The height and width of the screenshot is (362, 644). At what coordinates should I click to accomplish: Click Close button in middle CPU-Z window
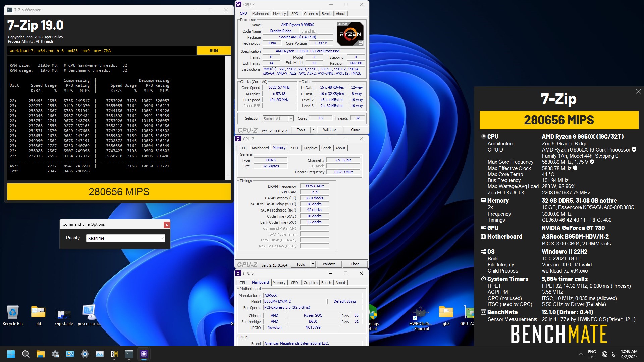click(355, 264)
